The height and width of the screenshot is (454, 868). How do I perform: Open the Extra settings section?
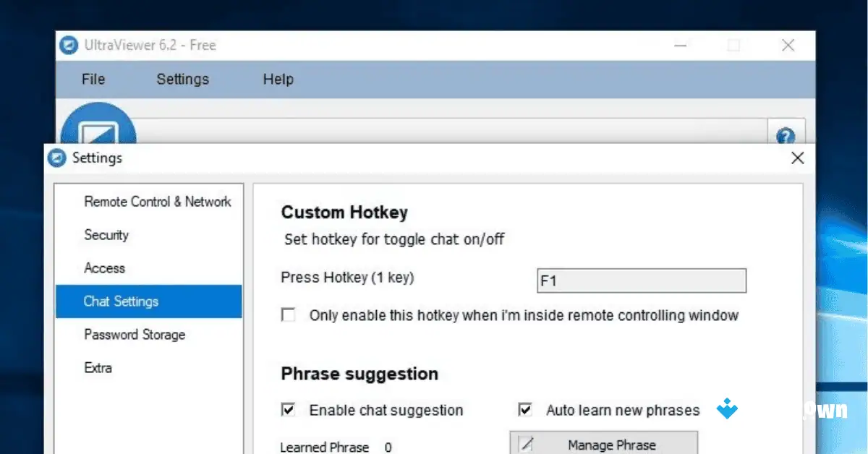[x=98, y=368]
